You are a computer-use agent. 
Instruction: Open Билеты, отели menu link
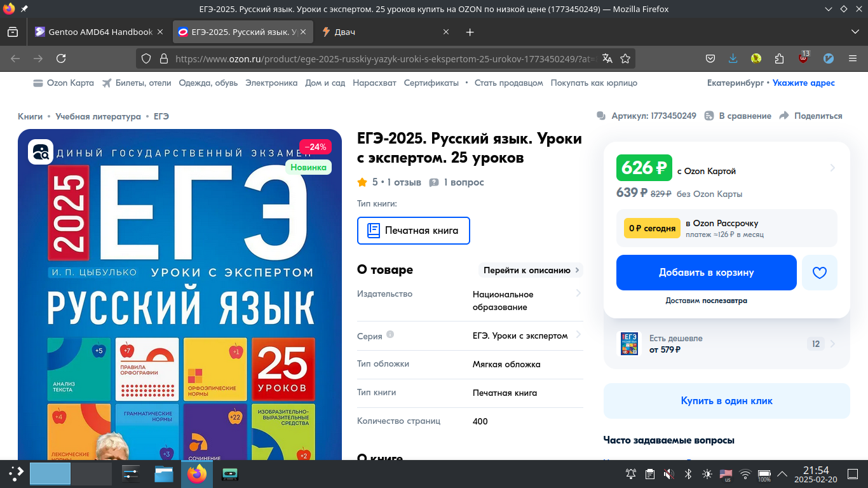[x=137, y=83]
